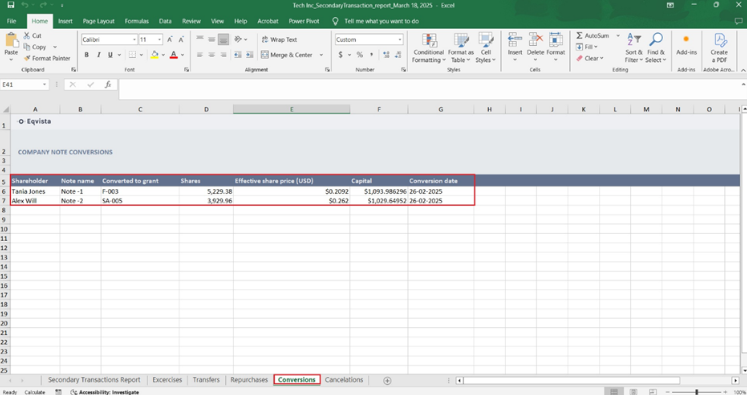Click the Copy icon
This screenshot has height=395, width=747.
[27, 47]
